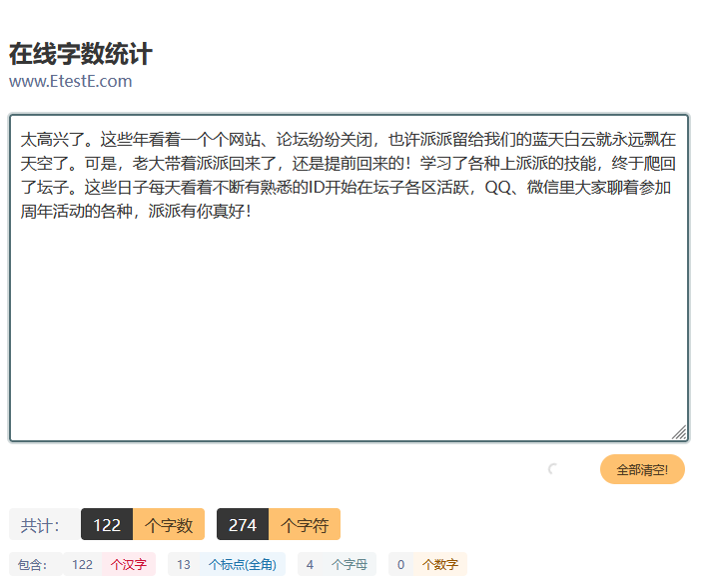Click the 包含: label

click(36, 564)
